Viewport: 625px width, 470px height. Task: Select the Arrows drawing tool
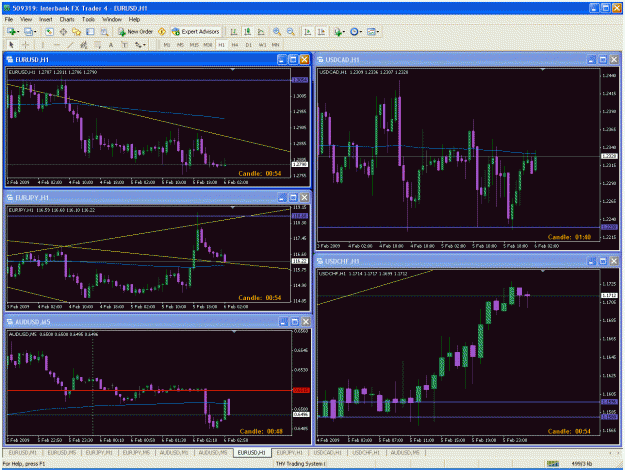[138, 45]
